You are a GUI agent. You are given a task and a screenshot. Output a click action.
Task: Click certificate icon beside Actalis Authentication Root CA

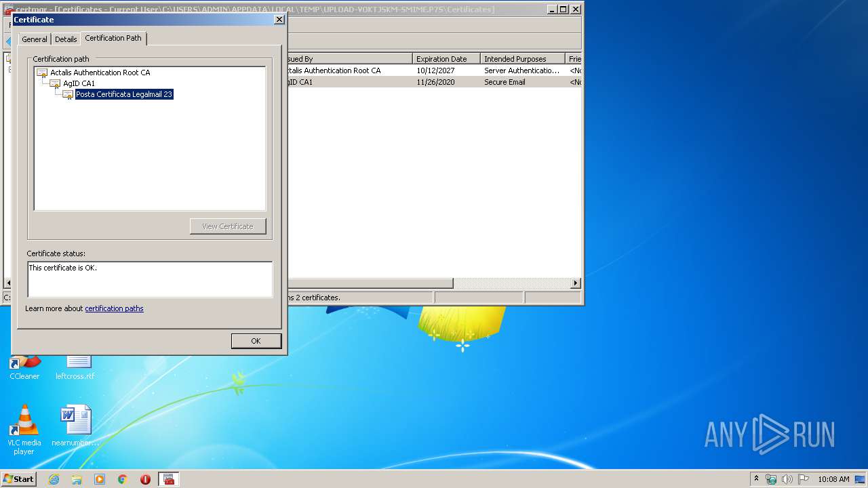(42, 73)
